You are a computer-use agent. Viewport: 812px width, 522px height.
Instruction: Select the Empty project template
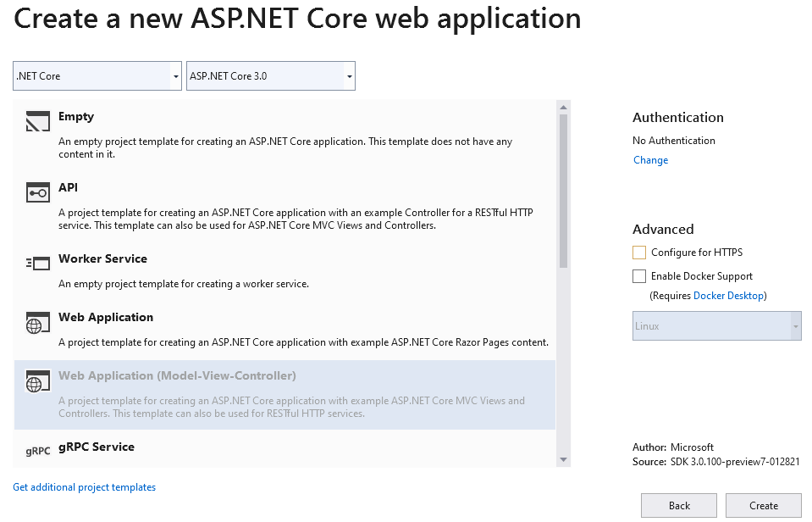point(76,117)
